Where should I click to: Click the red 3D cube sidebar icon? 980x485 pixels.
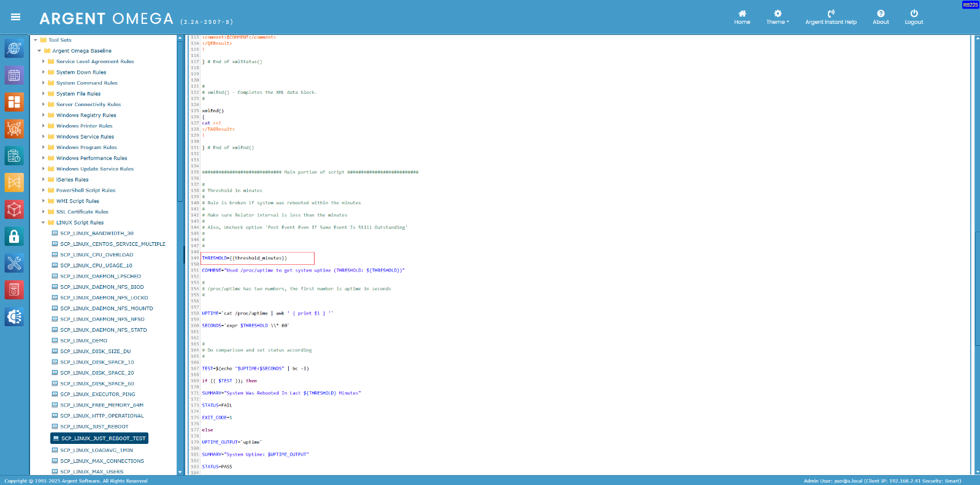pos(14,209)
